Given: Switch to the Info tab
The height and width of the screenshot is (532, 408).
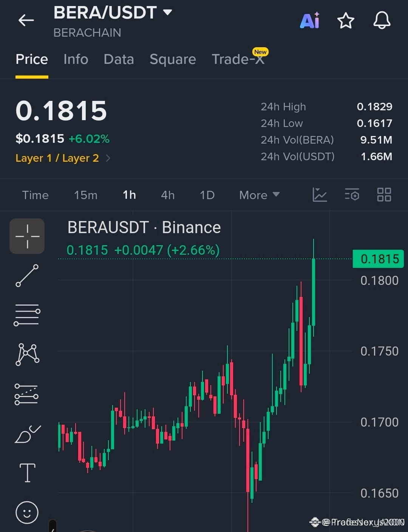Looking at the screenshot, I should coord(76,59).
